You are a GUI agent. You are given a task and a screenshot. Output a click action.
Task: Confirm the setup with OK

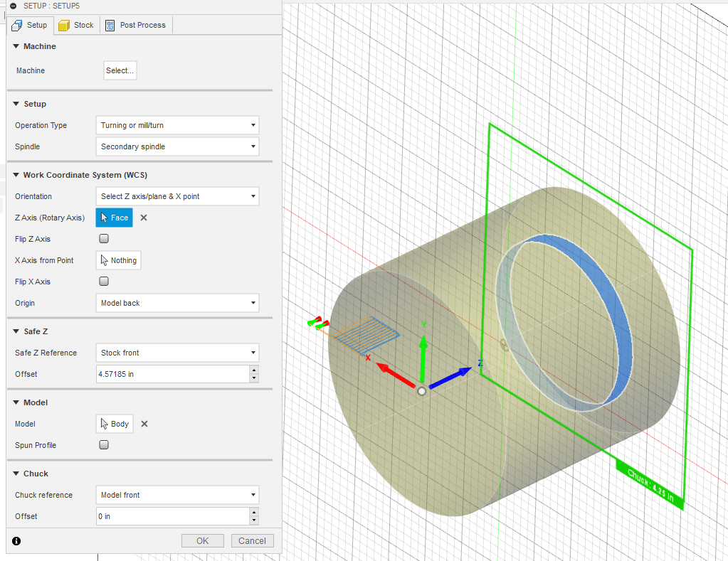(x=202, y=540)
